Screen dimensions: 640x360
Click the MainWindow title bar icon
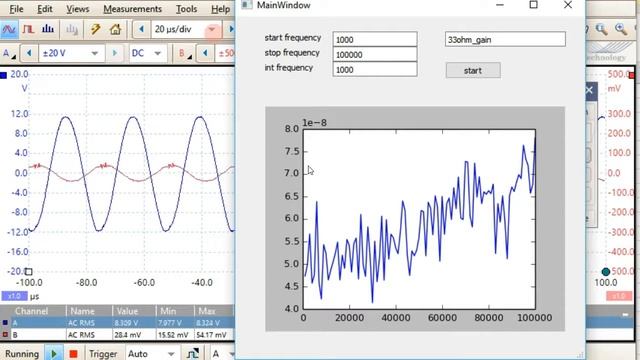(x=247, y=5)
